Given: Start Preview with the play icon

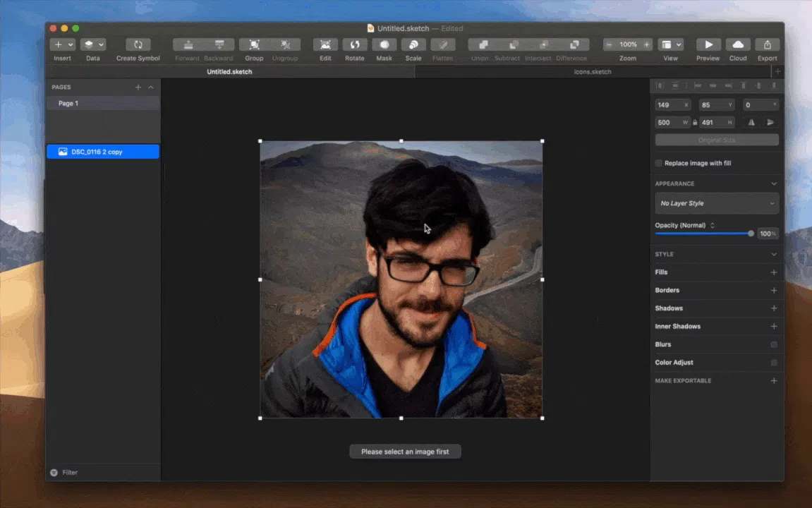Looking at the screenshot, I should pyautogui.click(x=708, y=45).
